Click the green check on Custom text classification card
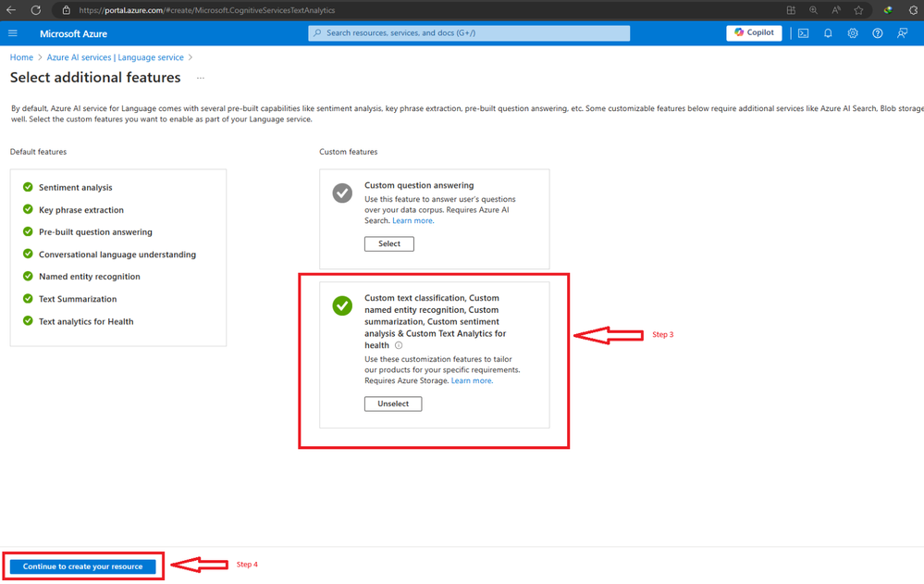 tap(342, 305)
